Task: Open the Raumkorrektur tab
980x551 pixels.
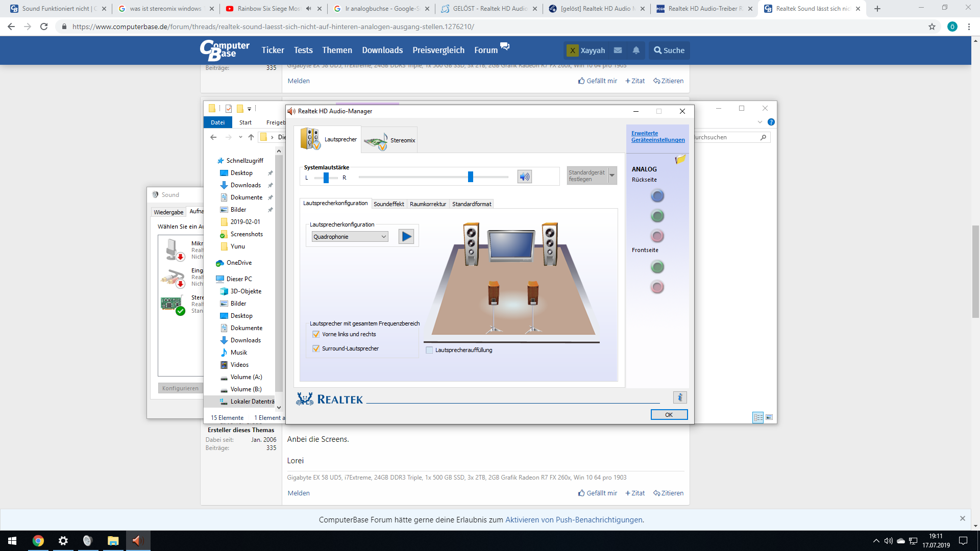Action: [428, 204]
